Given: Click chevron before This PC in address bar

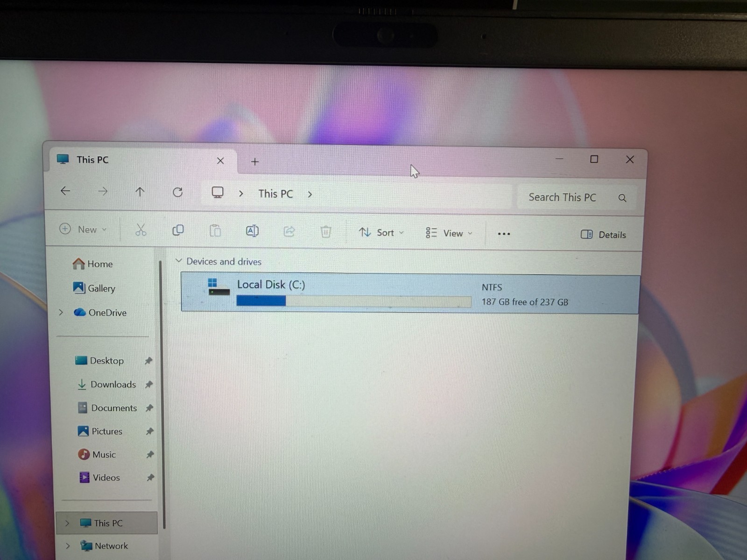Looking at the screenshot, I should pyautogui.click(x=241, y=193).
